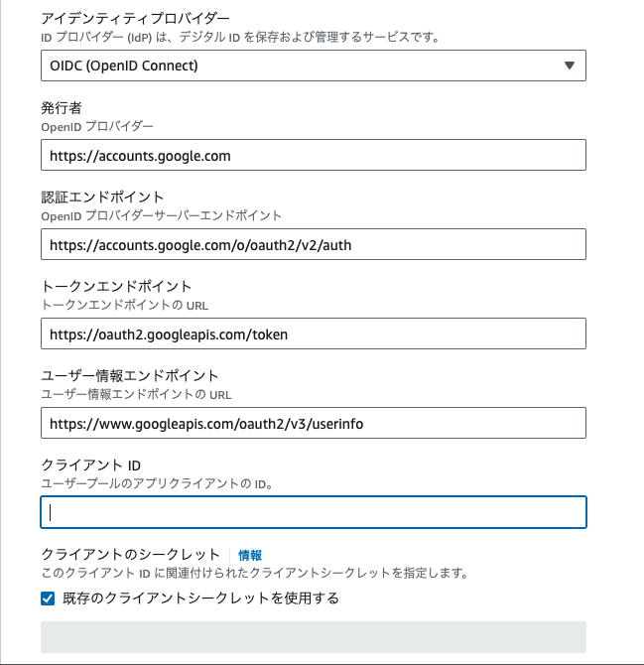Image resolution: width=644 pixels, height=665 pixels.
Task: Click the クライアントのシークレット heading label
Action: [x=130, y=554]
